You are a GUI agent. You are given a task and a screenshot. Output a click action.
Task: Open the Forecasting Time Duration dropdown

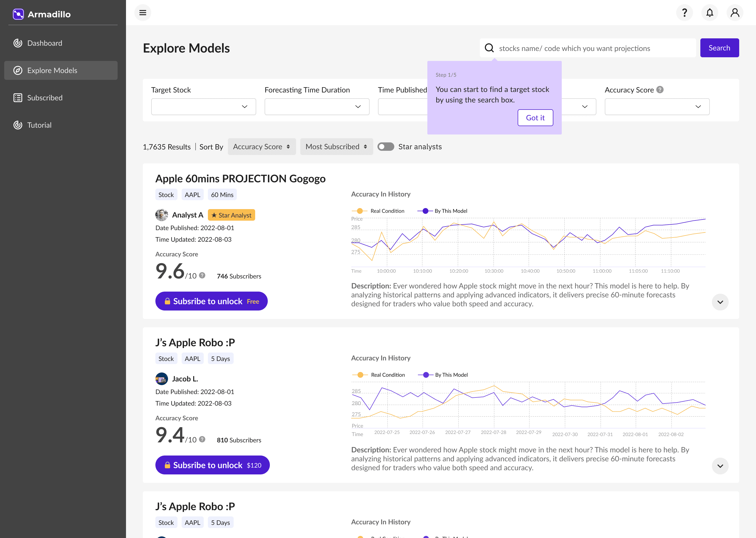(317, 107)
